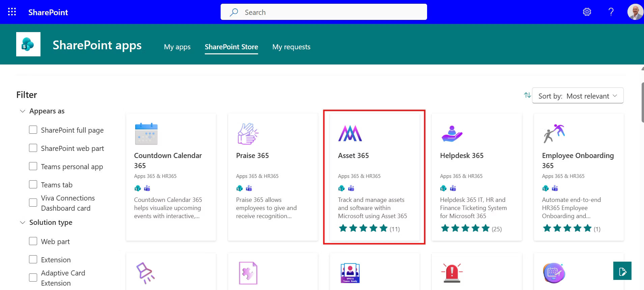644x290 pixels.
Task: Click SharePoint badge on Asset 365 card
Action: pyautogui.click(x=341, y=188)
